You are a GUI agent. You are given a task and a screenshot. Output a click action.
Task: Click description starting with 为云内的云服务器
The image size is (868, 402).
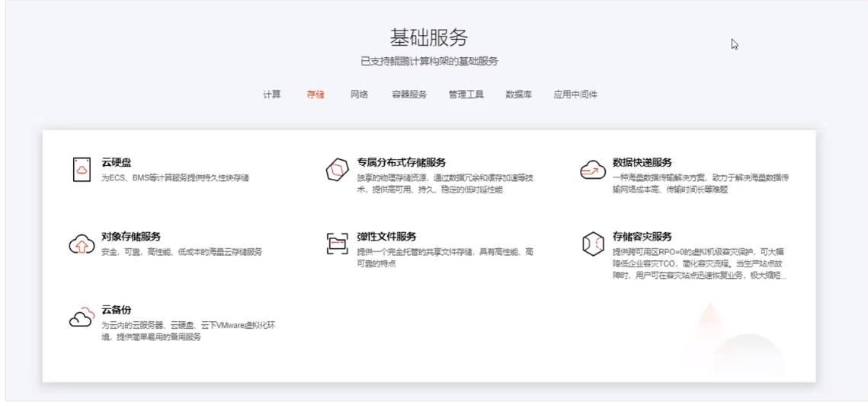click(188, 331)
